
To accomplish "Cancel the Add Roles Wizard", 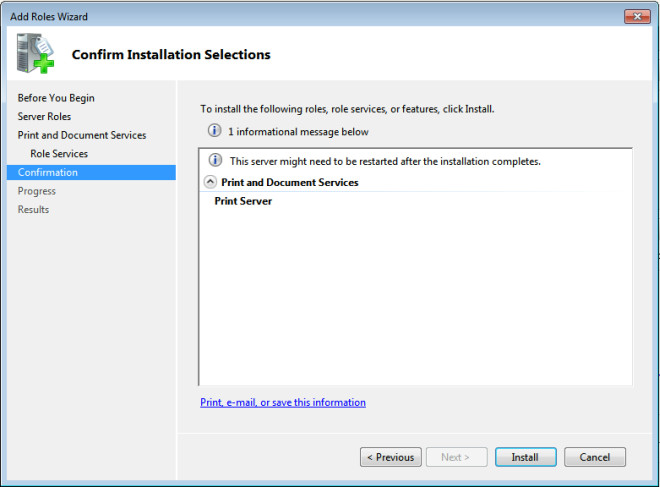I will coord(595,457).
